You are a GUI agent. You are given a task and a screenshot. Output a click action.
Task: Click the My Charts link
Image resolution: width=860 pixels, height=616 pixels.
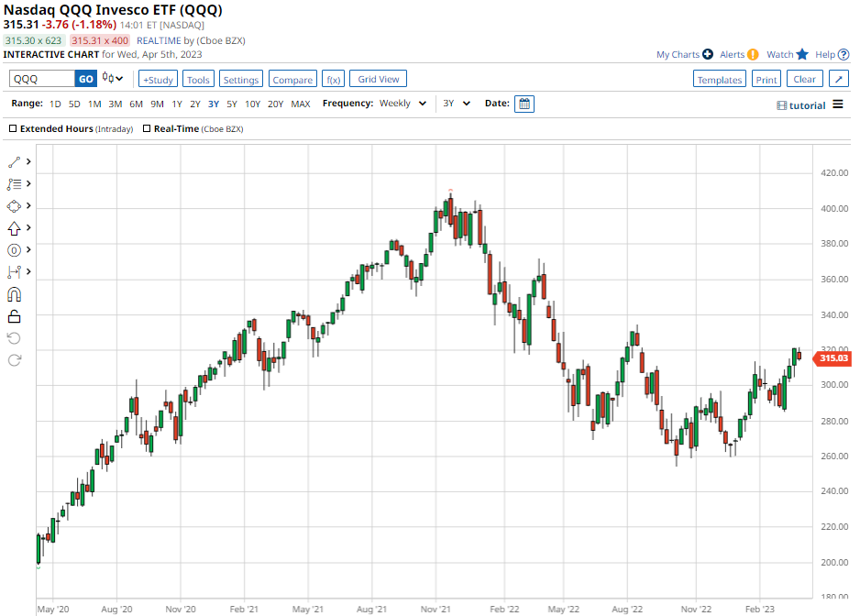(678, 54)
